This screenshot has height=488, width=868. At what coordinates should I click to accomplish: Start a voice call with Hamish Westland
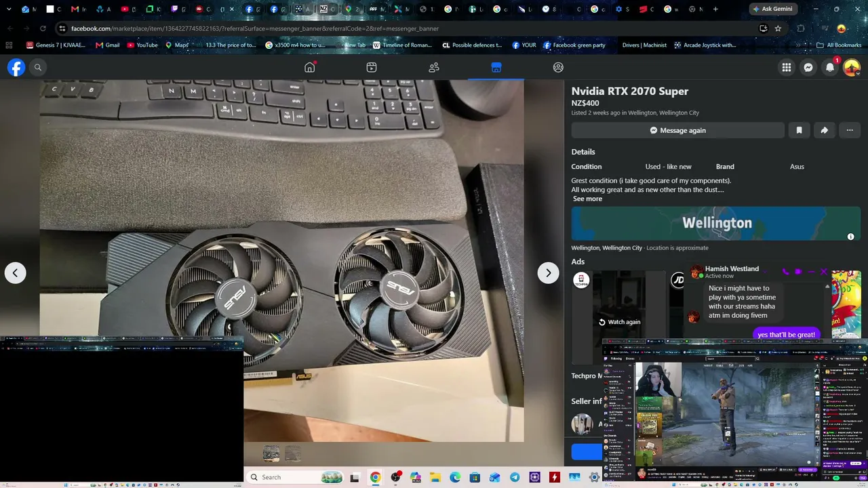click(x=785, y=272)
